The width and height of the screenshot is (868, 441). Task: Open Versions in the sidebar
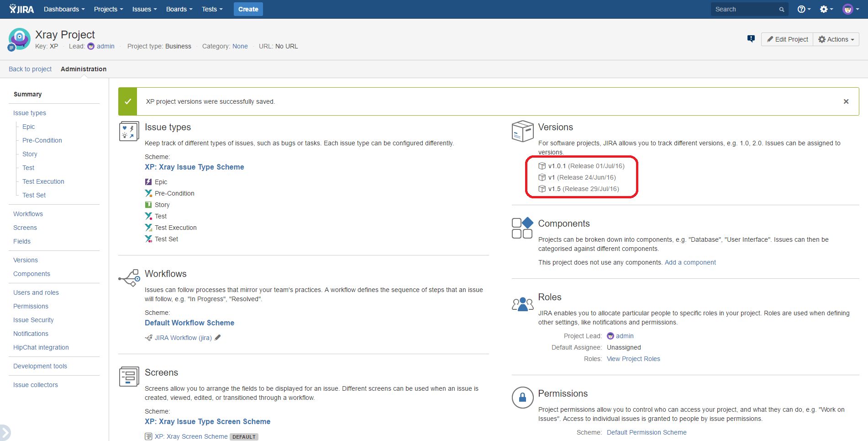(x=26, y=260)
